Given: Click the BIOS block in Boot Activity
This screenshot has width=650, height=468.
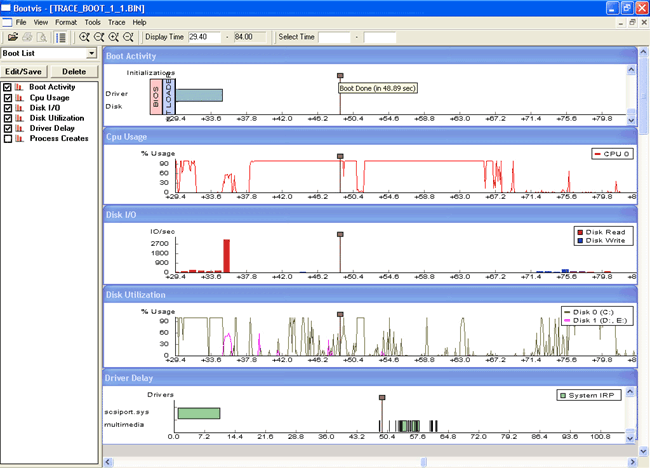Looking at the screenshot, I should click(x=156, y=97).
